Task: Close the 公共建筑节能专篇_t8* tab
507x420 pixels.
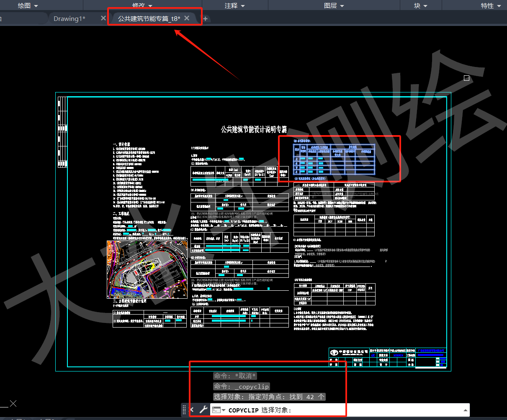Action: pyautogui.click(x=187, y=18)
